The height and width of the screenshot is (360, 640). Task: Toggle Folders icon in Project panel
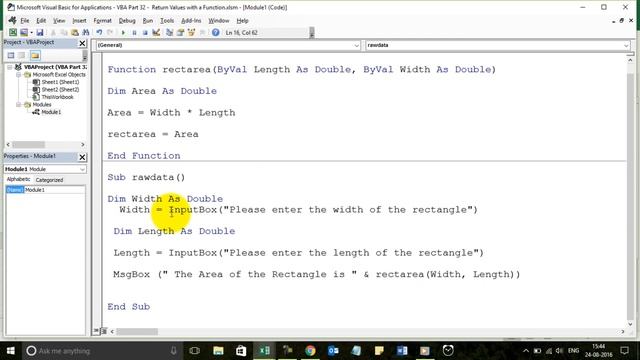[35, 55]
